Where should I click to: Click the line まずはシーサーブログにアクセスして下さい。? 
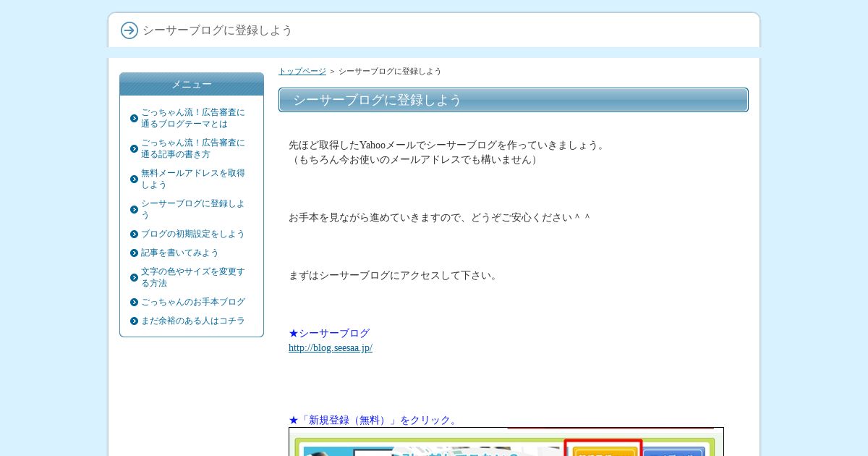(395, 275)
